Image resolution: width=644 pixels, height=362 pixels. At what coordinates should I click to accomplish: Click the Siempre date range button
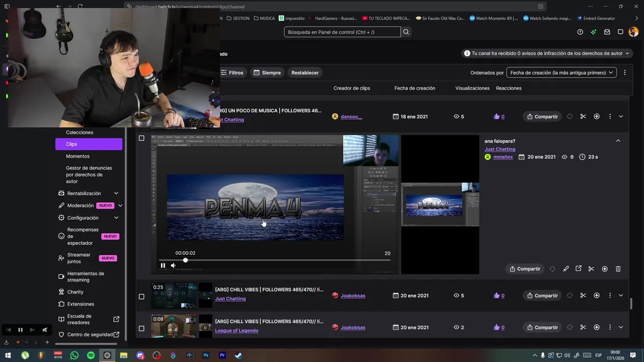pos(267,72)
